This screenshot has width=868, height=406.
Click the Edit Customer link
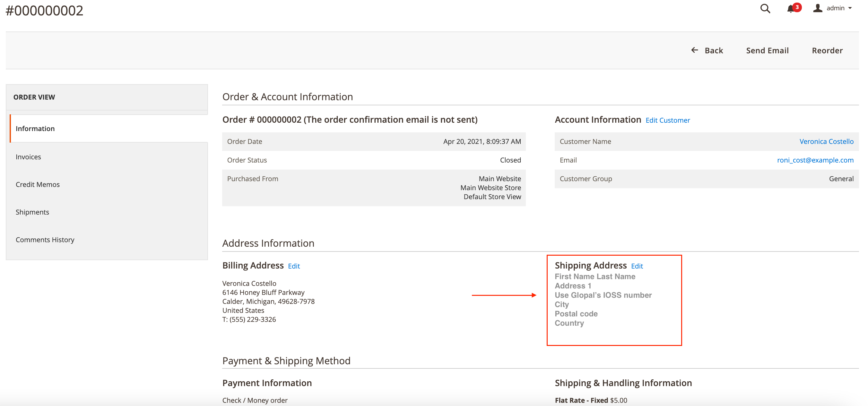[x=667, y=120]
